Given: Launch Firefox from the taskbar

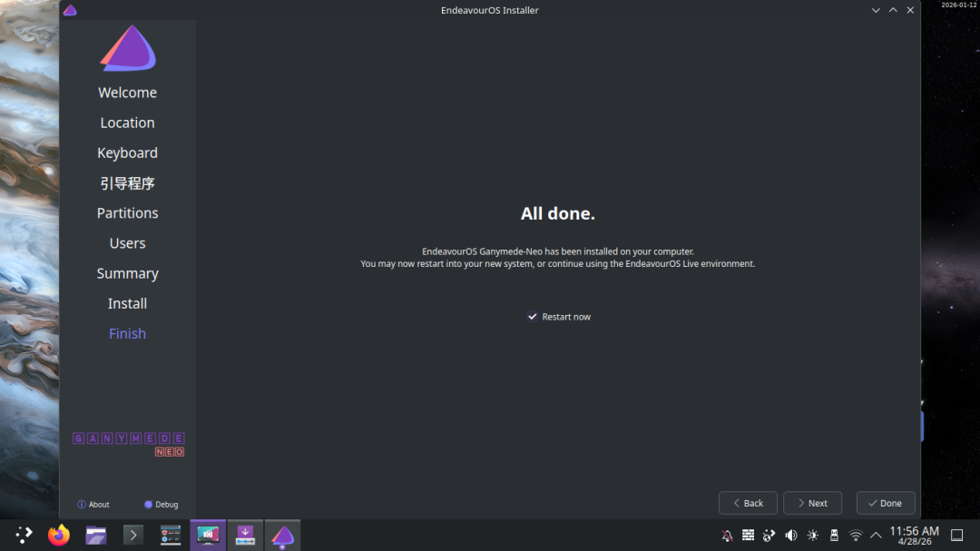Looking at the screenshot, I should tap(59, 535).
